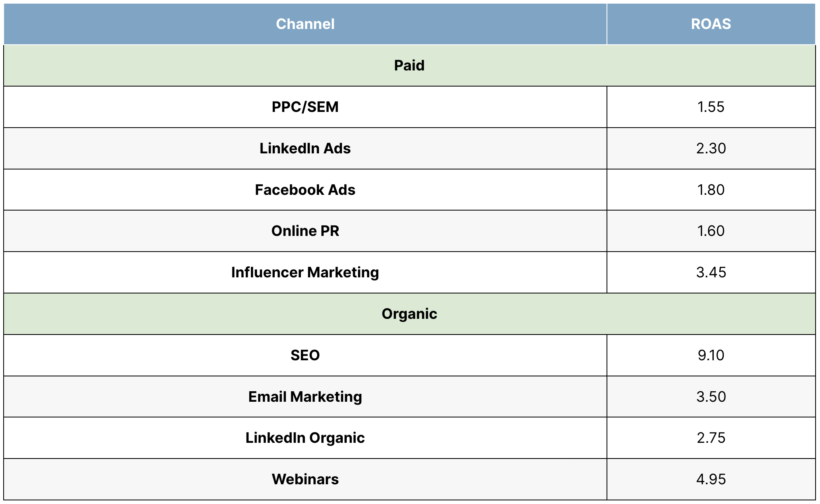Select the LinkedIn Ads cell
The image size is (820, 504).
305,149
